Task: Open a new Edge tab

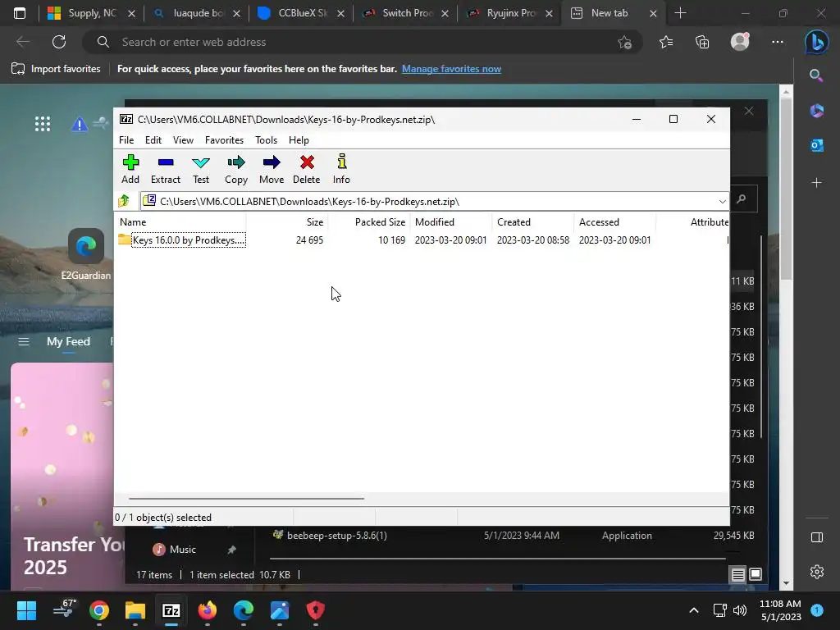Action: click(680, 13)
